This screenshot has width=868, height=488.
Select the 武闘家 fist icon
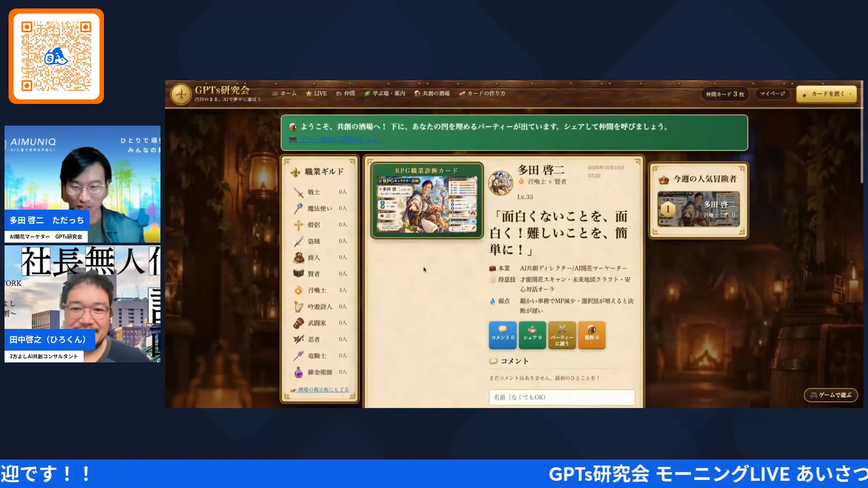coord(298,323)
